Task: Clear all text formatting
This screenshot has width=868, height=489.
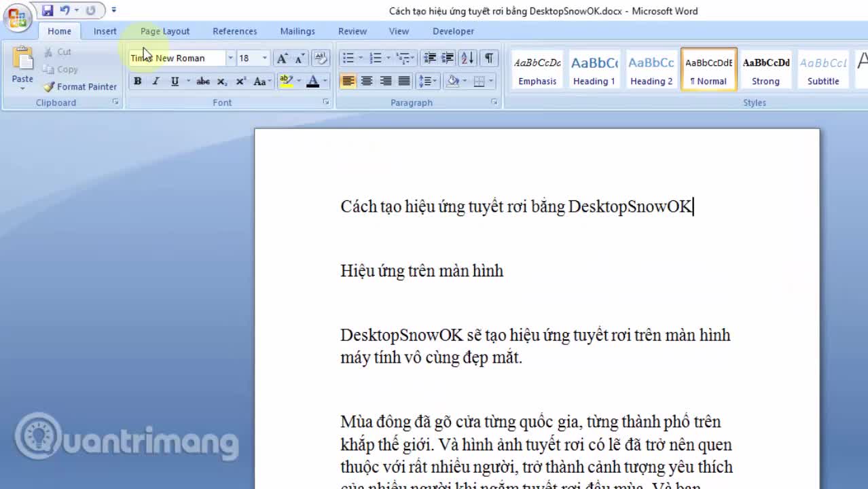Action: click(321, 58)
